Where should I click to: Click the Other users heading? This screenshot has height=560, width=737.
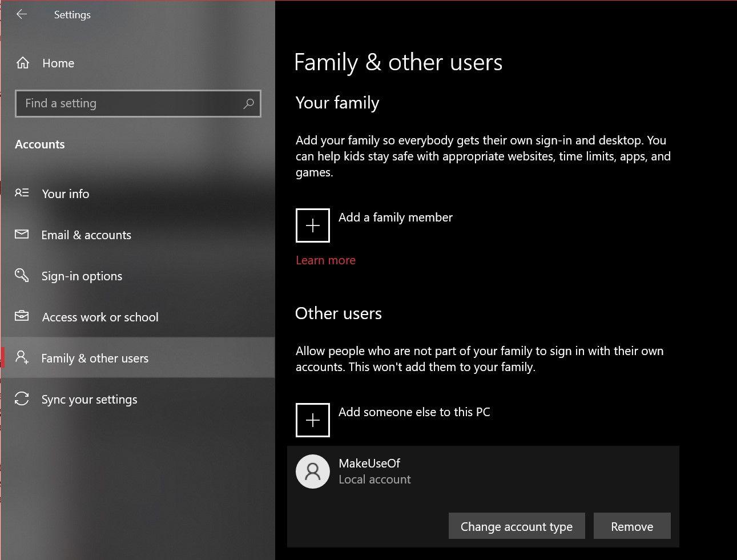(x=339, y=313)
